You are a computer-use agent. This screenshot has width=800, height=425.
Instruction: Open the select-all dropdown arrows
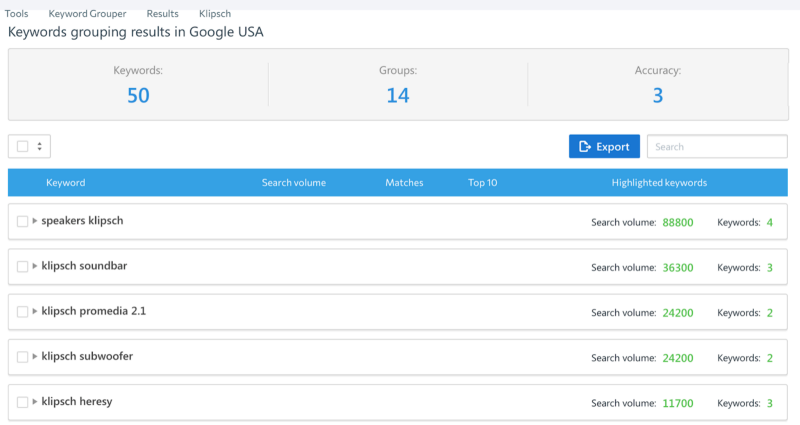point(39,146)
